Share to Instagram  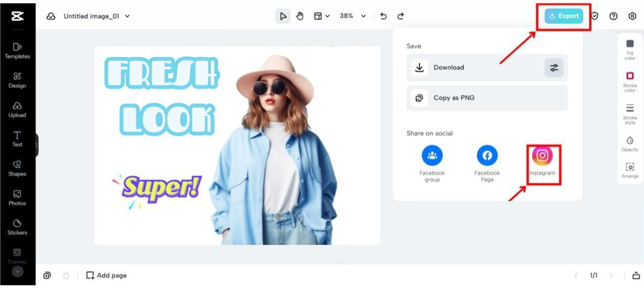542,161
